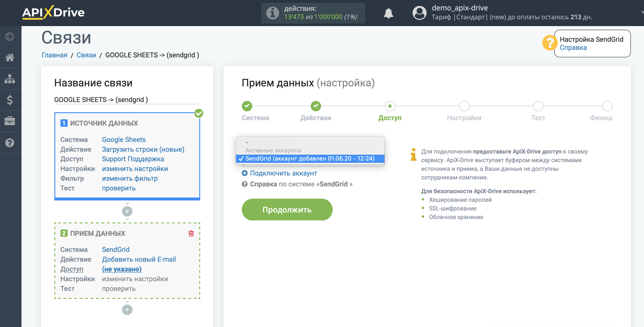Open notifications bell icon
The image size is (644, 327).
point(389,13)
